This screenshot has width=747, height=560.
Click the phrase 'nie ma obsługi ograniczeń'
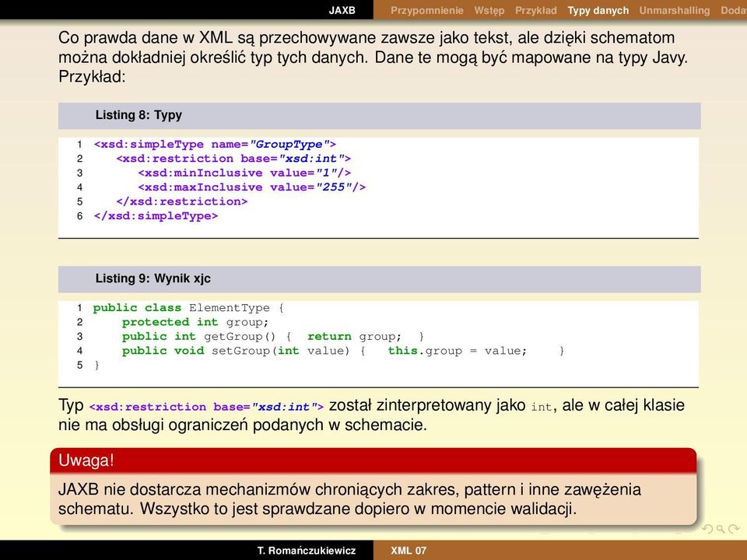pos(153,425)
